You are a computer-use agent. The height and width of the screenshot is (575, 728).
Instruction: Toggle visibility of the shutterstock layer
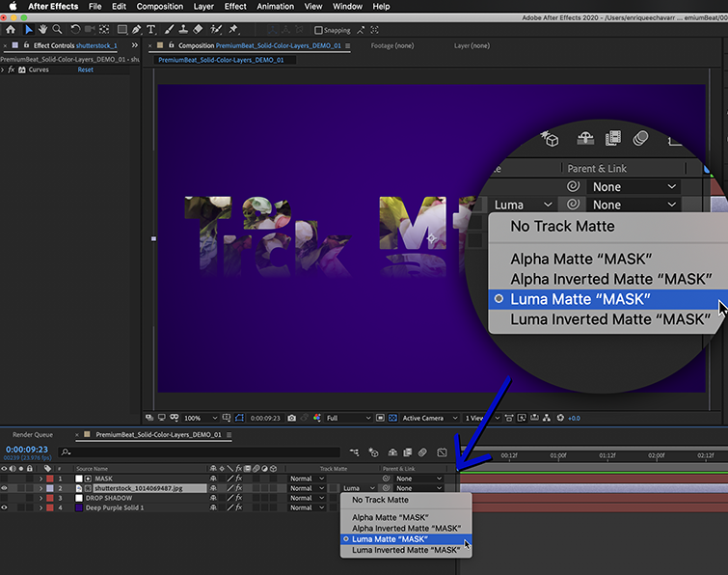pyautogui.click(x=6, y=488)
